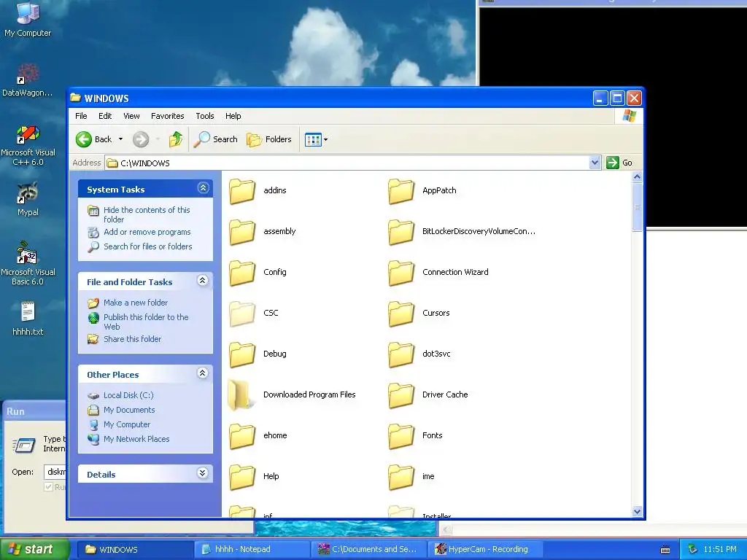
Task: Select My Computer desktop icon
Action: (x=28, y=13)
